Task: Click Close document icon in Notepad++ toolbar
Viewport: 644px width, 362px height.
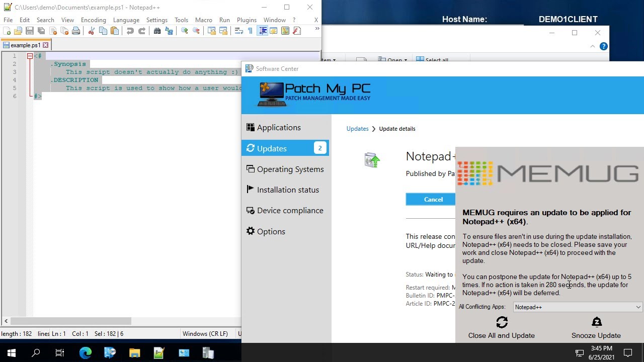Action: point(53,31)
